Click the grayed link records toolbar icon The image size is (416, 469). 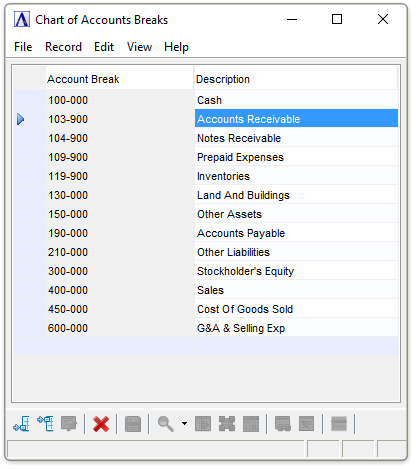pyautogui.click(x=283, y=424)
